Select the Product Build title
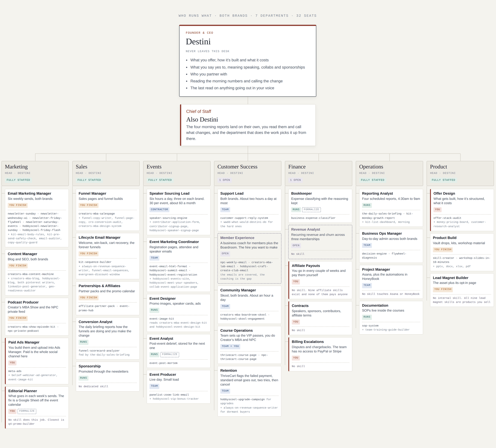The height and width of the screenshot is (448, 496). point(445,238)
